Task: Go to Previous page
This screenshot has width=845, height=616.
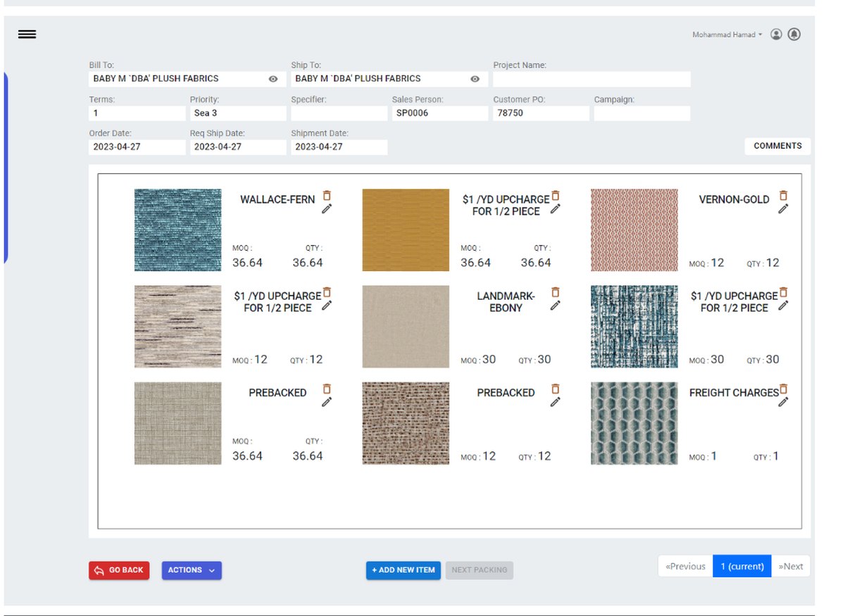Action: tap(685, 566)
